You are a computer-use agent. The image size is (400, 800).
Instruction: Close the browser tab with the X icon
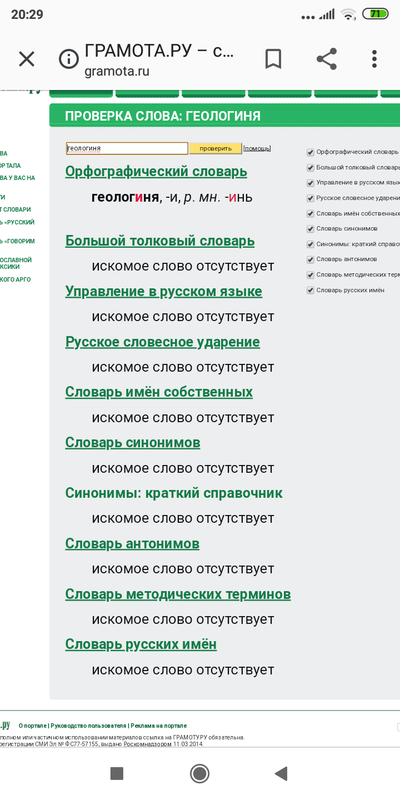pos(27,59)
